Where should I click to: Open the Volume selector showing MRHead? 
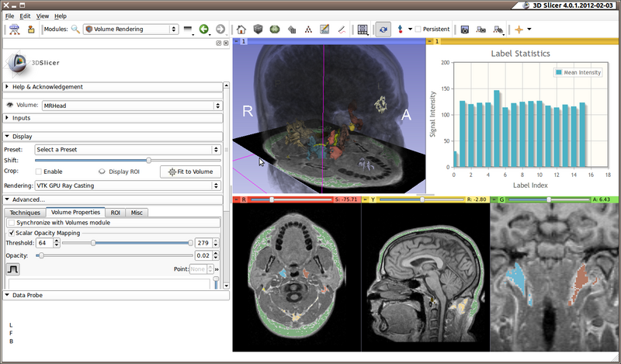(x=132, y=106)
